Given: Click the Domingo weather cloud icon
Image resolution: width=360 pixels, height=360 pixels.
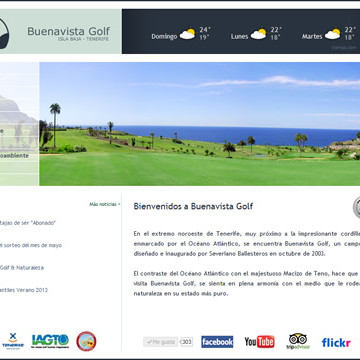Looking at the screenshot, I should (x=188, y=34).
